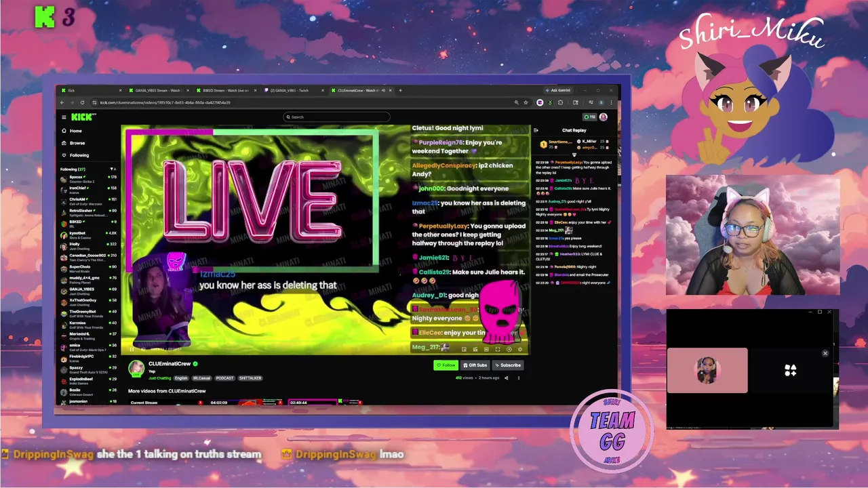Click the Ask Gemini button
This screenshot has height=488, width=868.
click(559, 90)
